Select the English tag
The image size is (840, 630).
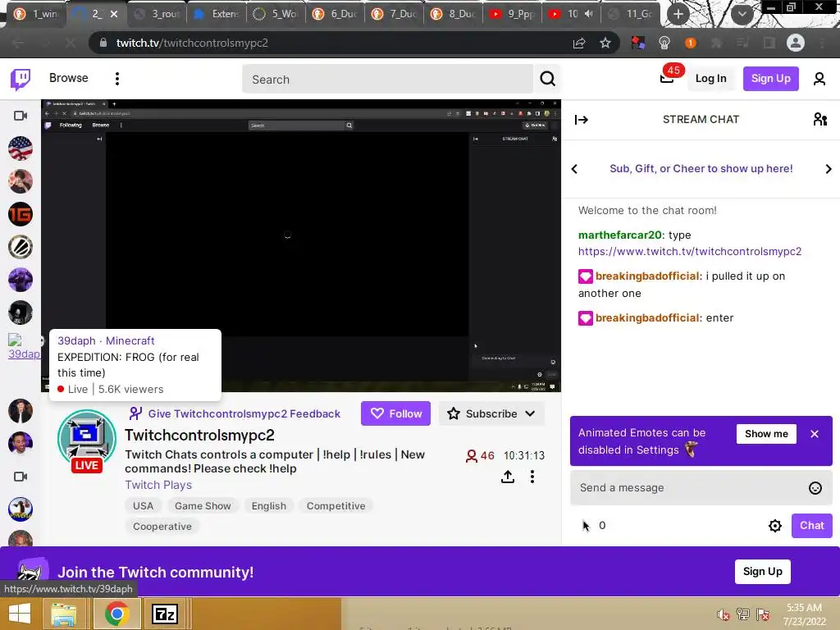[269, 505]
